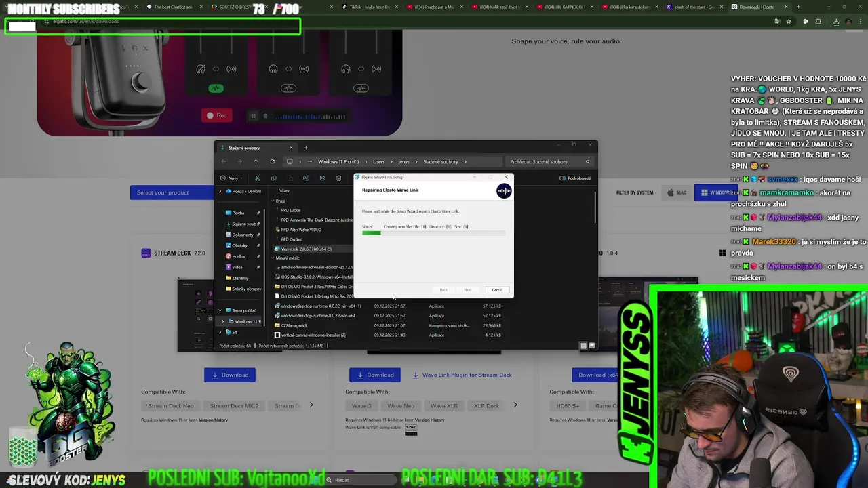Expand the Honza - Osobní tree node
The height and width of the screenshot is (488, 868).
pyautogui.click(x=220, y=191)
